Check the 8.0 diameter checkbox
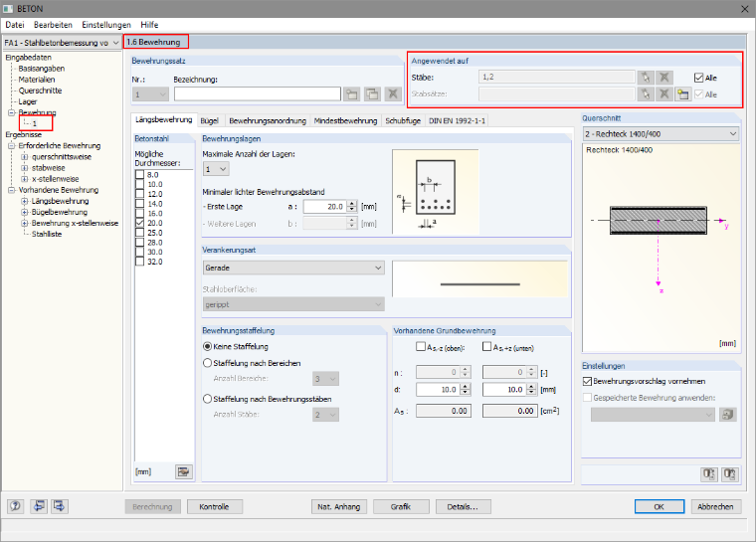The width and height of the screenshot is (756, 542). tap(140, 175)
